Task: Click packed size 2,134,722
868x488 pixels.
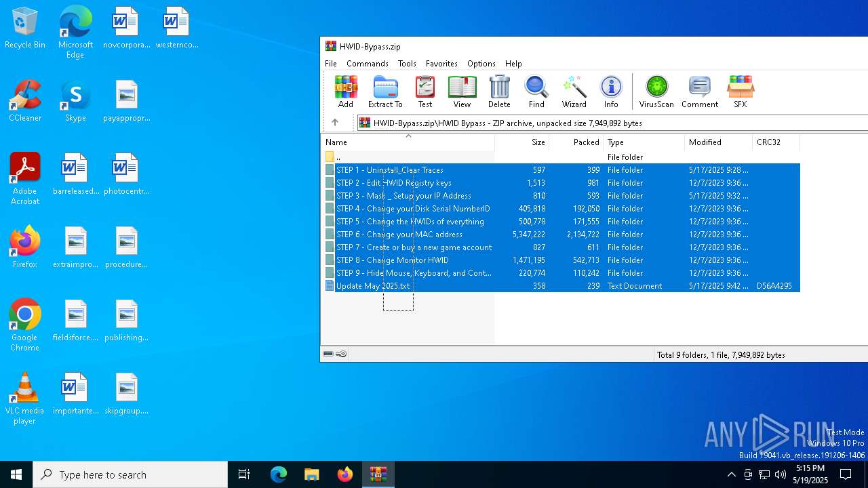Action: [x=583, y=235]
